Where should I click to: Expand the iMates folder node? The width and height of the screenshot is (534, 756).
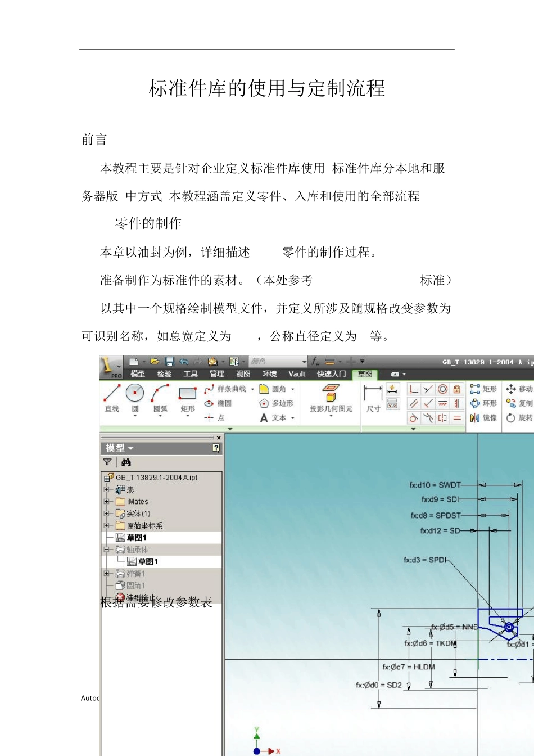tap(106, 501)
